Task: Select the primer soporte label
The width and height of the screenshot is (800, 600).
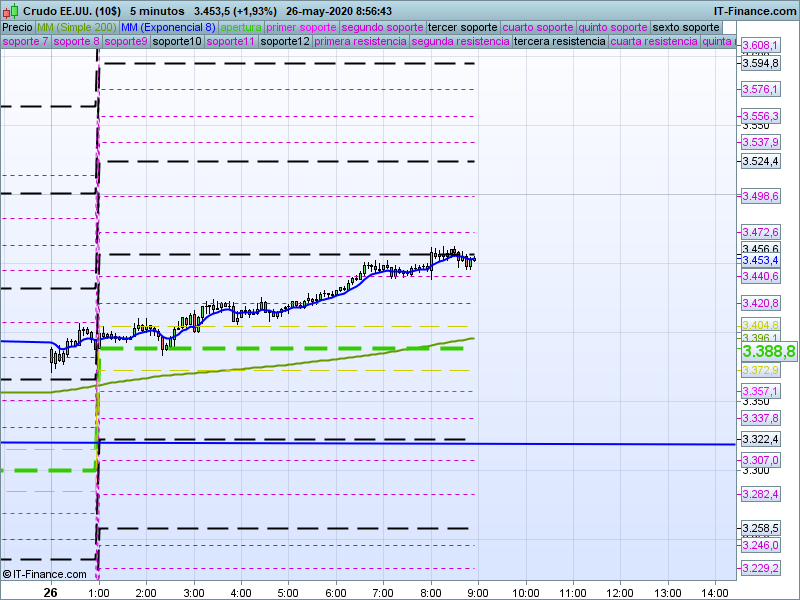Action: [x=301, y=27]
